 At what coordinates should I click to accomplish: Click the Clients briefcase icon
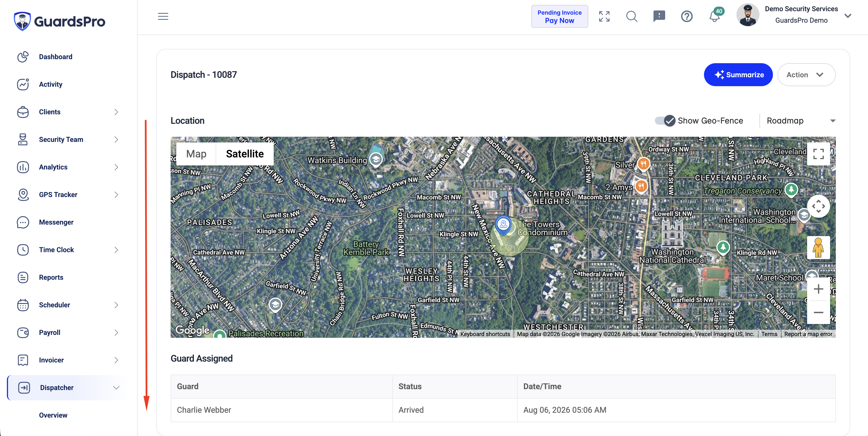23,112
